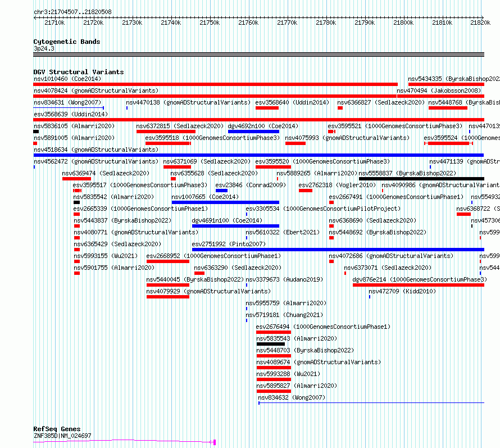Click esv2665339 1000Genomes Phase1 label
The image size is (500, 448).
coord(140,209)
